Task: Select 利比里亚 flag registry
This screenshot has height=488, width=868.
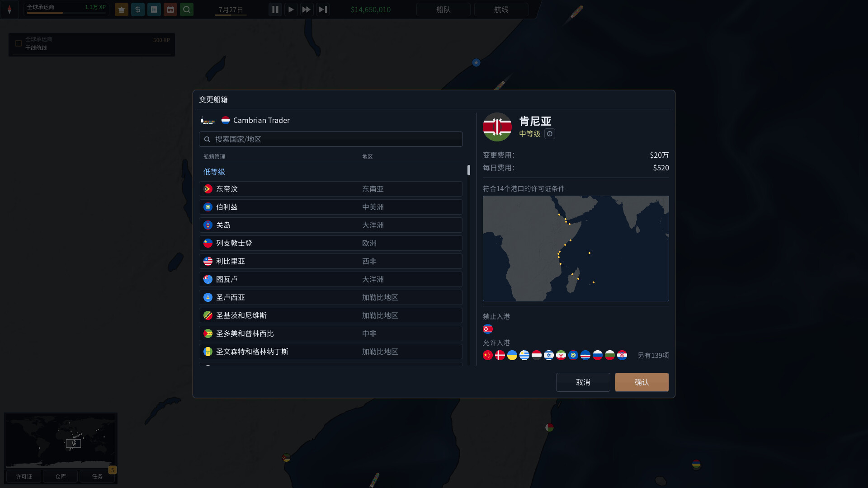Action: (x=330, y=261)
